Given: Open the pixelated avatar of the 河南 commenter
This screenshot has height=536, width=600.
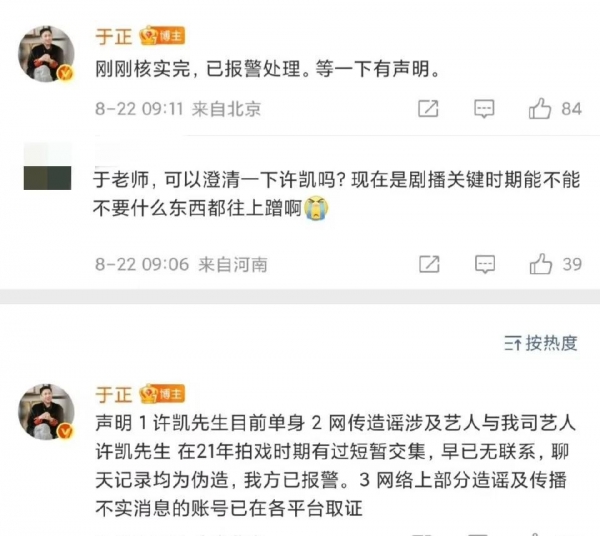Looking at the screenshot, I should pos(47,166).
